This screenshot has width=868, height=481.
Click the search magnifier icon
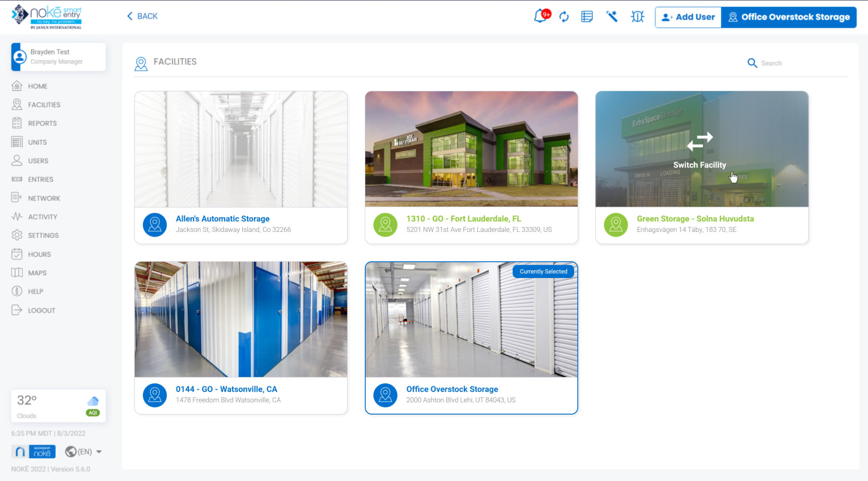[752, 63]
